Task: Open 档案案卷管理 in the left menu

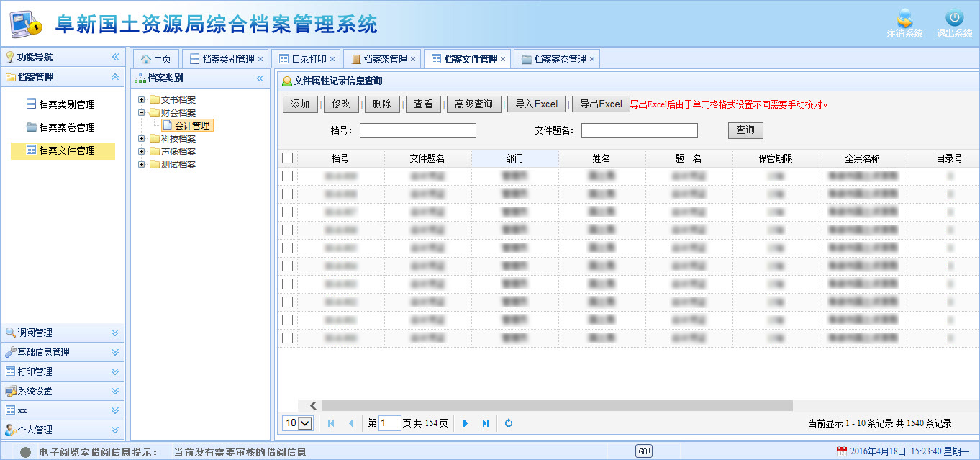Action: [66, 127]
